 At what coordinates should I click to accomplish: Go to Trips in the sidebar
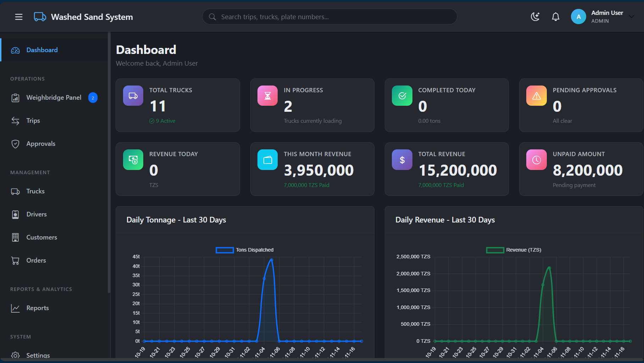33,121
